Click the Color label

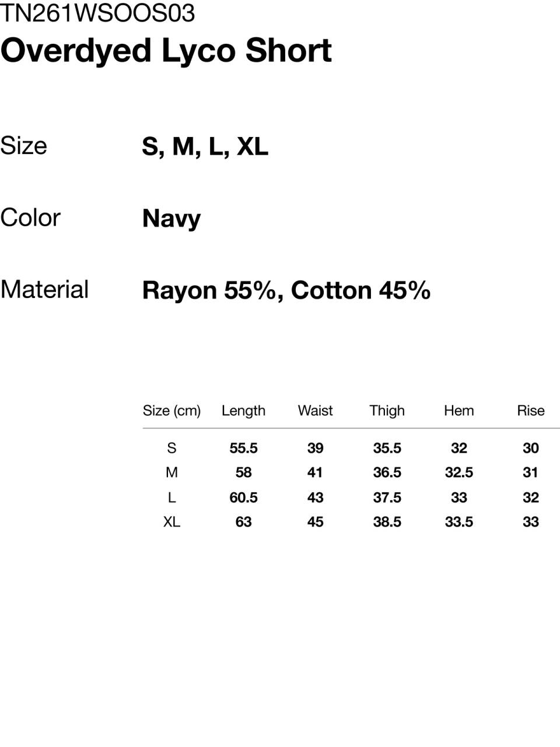(30, 218)
